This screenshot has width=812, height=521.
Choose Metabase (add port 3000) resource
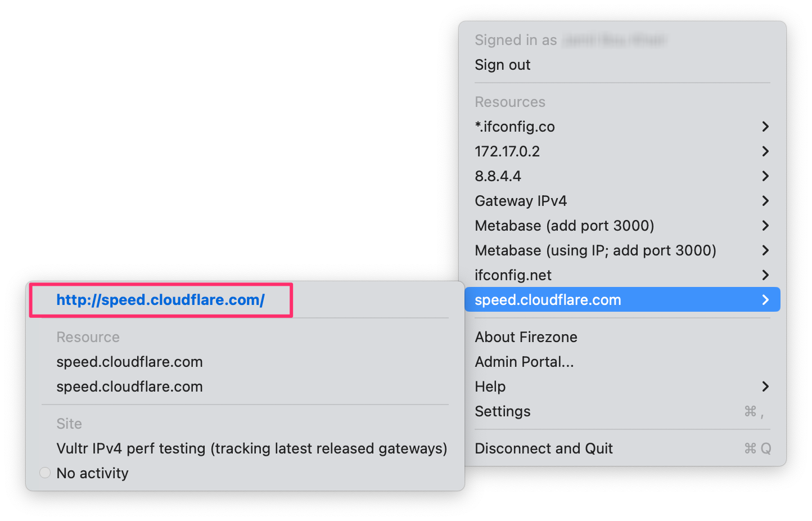point(564,226)
